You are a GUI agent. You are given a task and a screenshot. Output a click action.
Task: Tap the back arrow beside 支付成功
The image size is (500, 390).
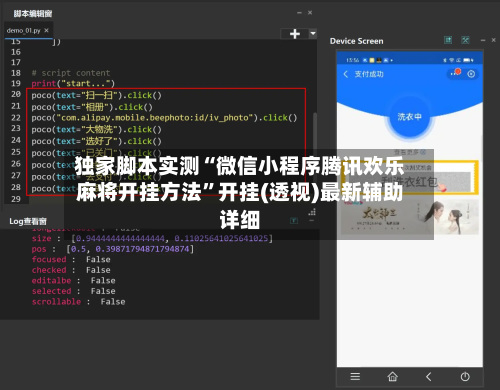click(x=346, y=74)
